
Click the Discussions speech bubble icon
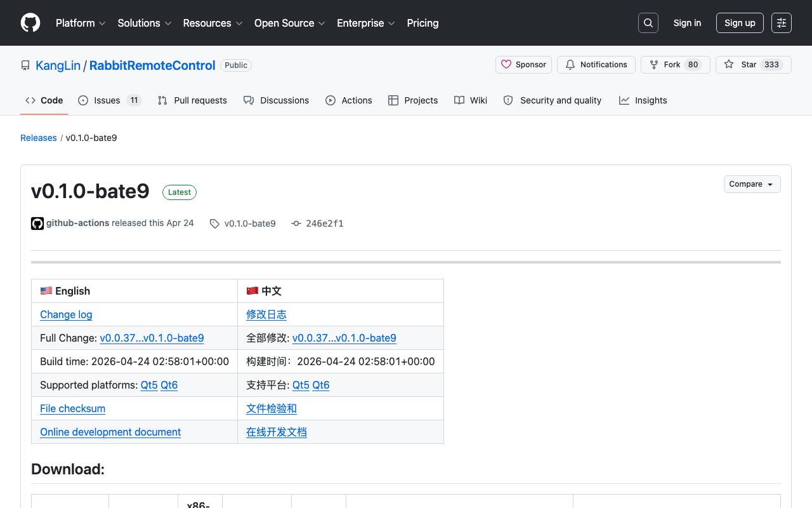(249, 100)
